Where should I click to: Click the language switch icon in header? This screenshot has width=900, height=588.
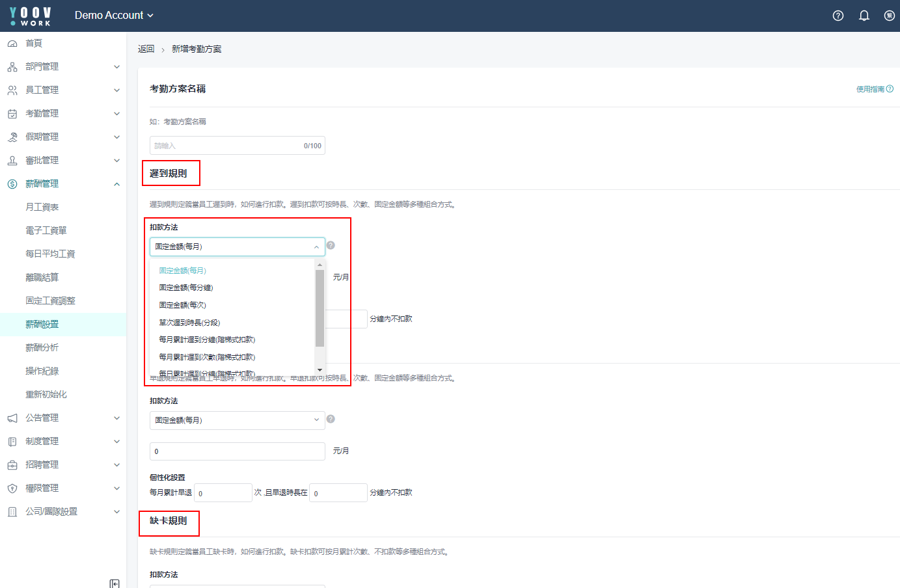(x=889, y=16)
